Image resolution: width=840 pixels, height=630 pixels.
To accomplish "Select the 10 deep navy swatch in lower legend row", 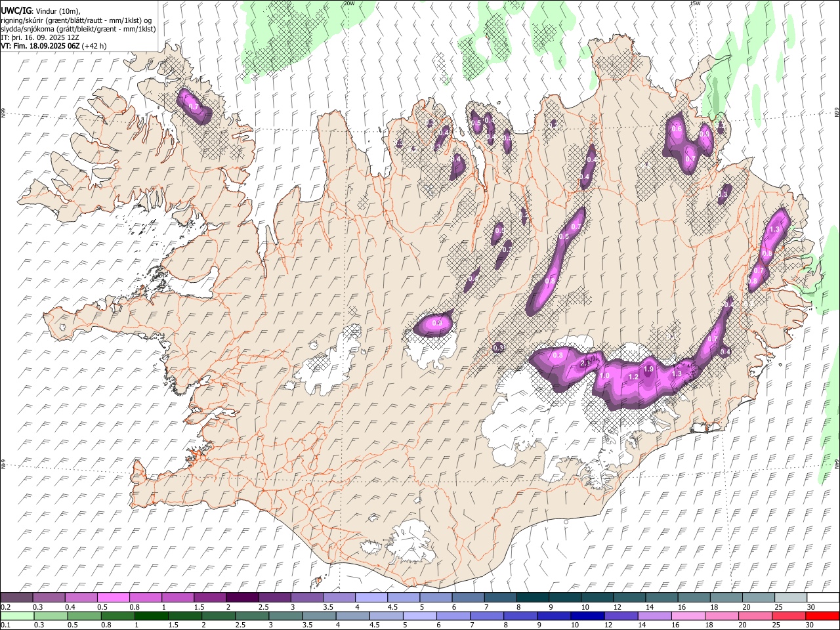I will click(x=587, y=616).
